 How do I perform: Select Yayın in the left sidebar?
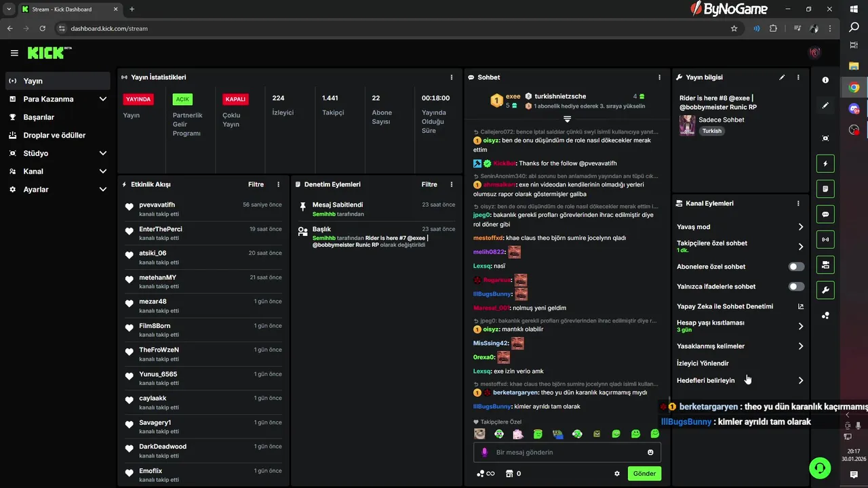pos(57,81)
